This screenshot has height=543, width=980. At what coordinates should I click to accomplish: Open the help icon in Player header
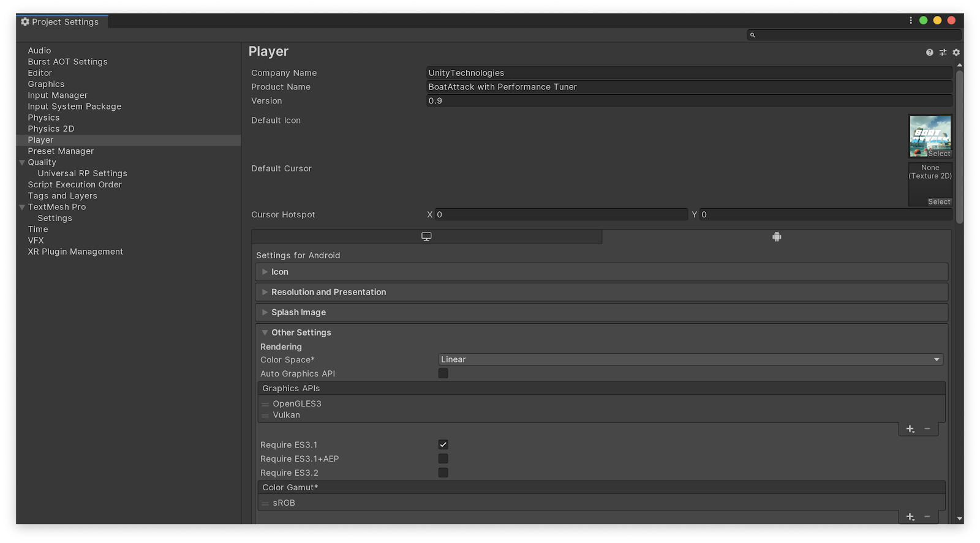coord(929,53)
